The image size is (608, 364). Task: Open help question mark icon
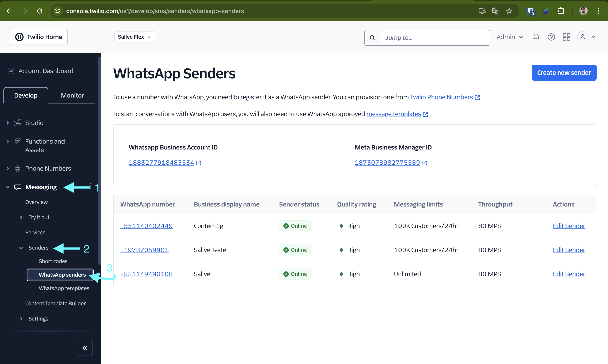(551, 37)
